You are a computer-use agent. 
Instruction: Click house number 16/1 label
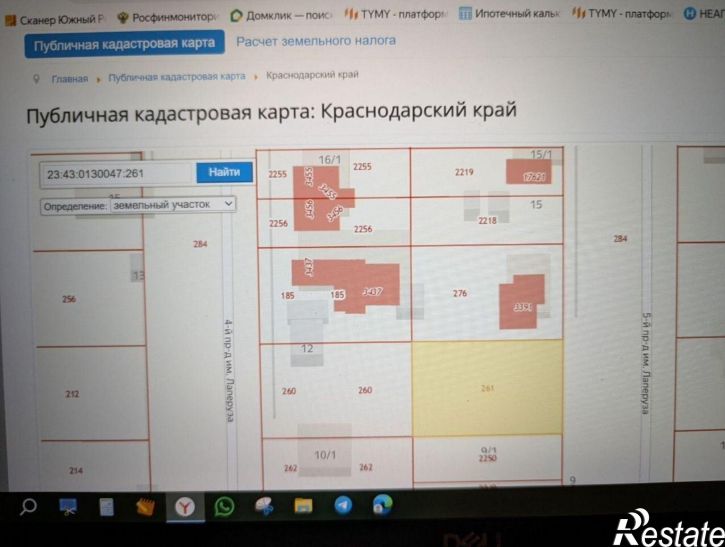(x=330, y=160)
